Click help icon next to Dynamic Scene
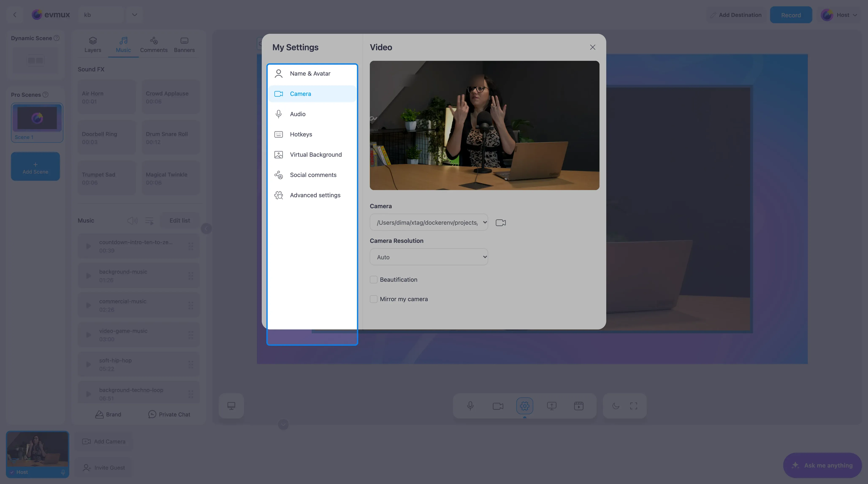The width and height of the screenshot is (868, 484). click(57, 38)
